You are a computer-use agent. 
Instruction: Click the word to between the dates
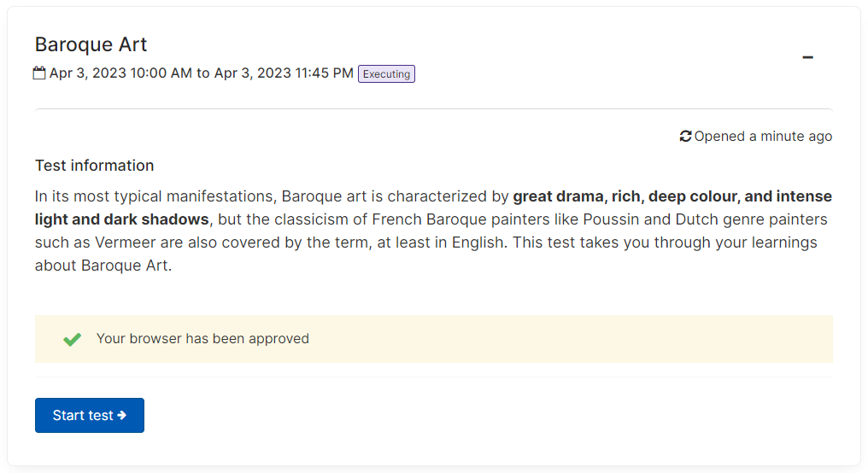click(x=203, y=73)
